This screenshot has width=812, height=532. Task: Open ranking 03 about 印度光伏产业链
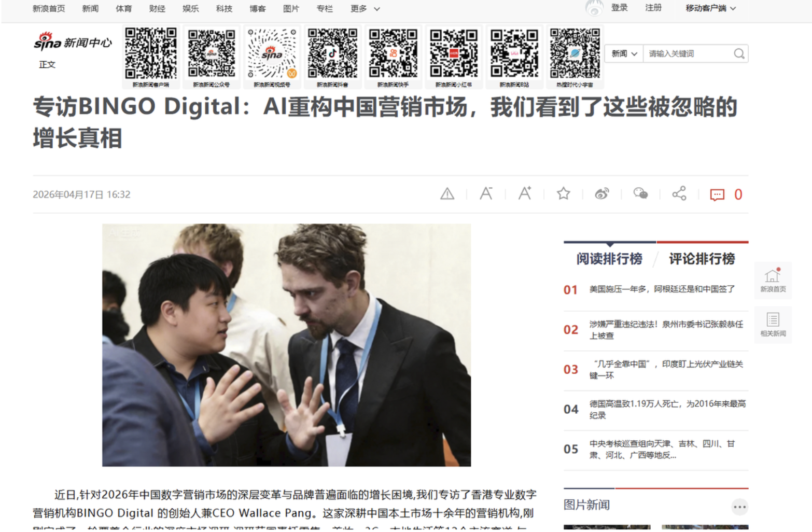click(666, 370)
